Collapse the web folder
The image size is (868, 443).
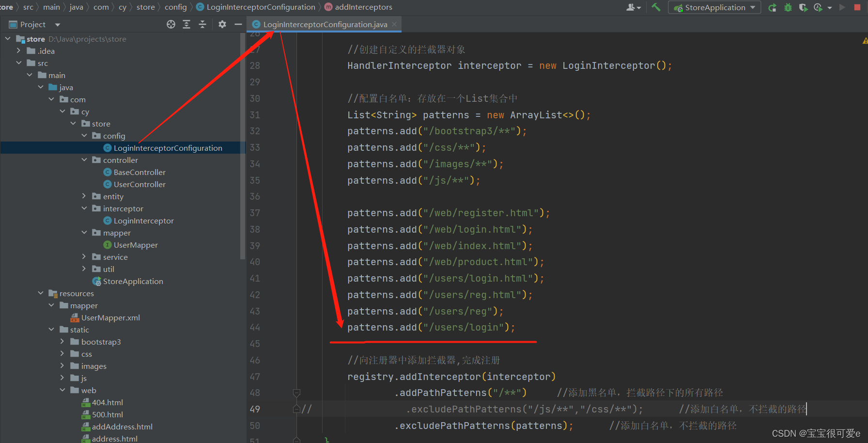tap(62, 390)
